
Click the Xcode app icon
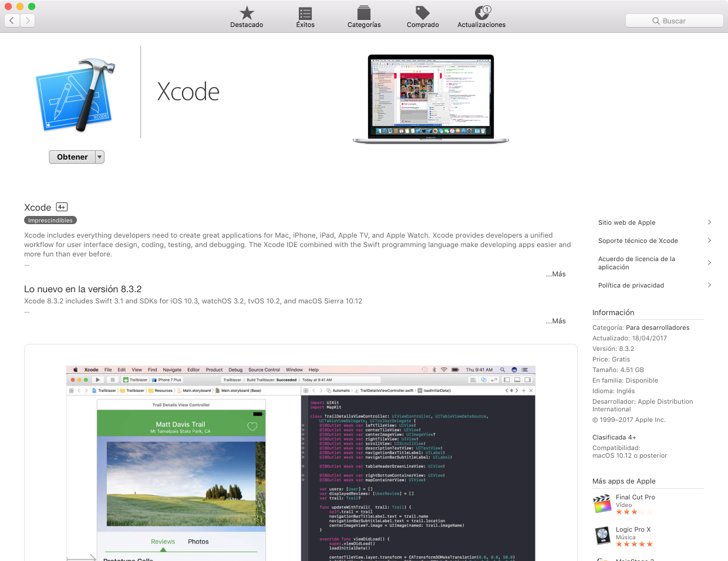75,94
